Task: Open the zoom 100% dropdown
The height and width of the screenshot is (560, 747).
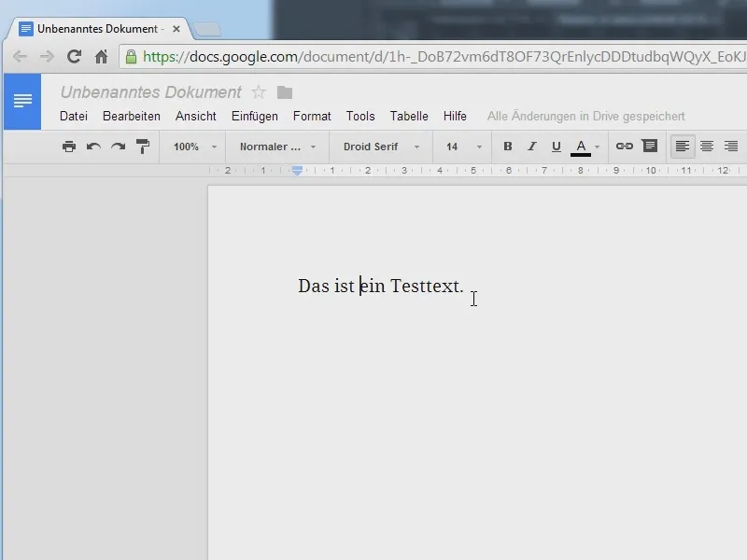Action: click(x=195, y=147)
